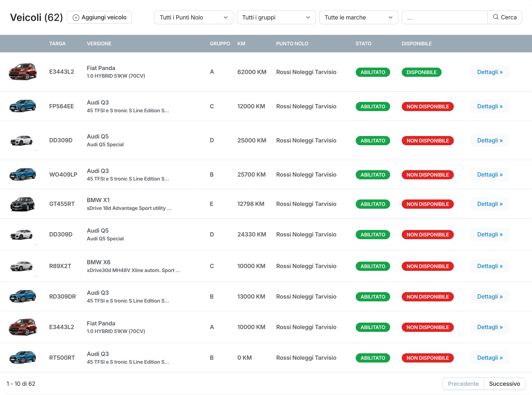This screenshot has height=395, width=532.
Task: Open the Tutte le marche dropdown
Action: pos(358,17)
